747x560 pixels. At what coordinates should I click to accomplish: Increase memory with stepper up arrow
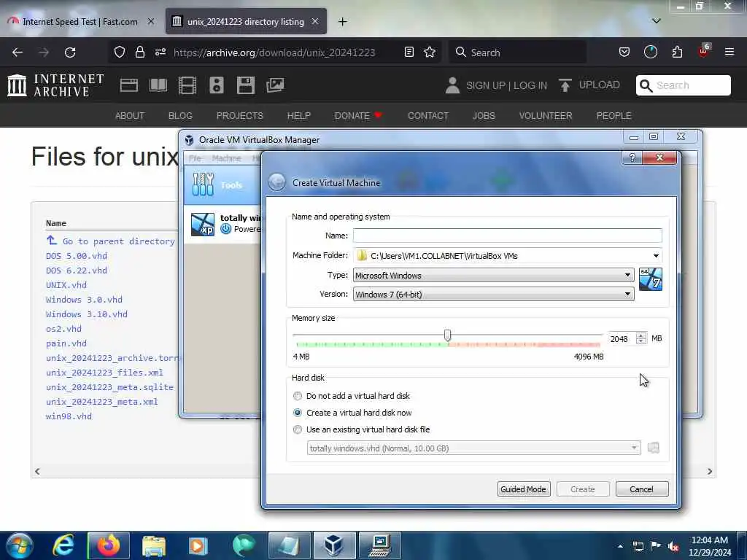tap(641, 335)
